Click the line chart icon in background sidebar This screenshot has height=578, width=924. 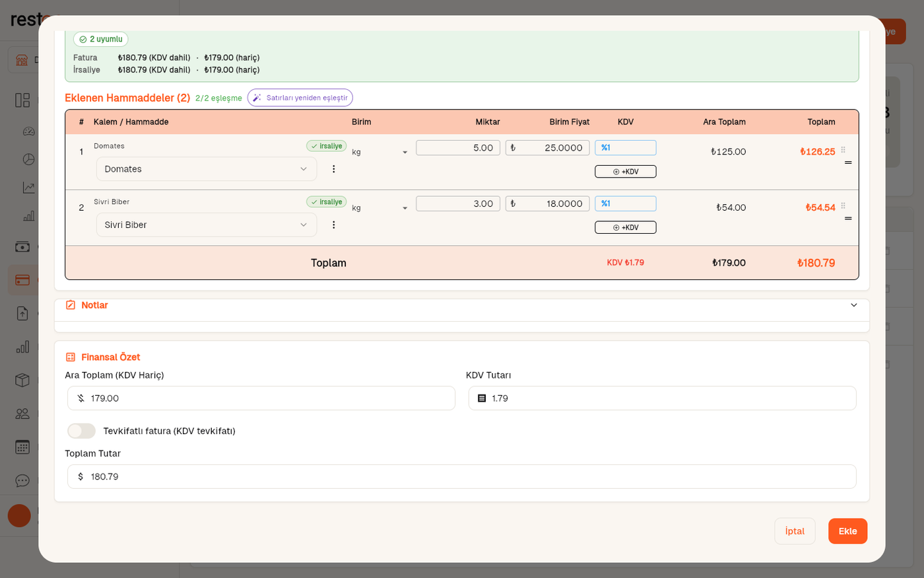tap(28, 188)
